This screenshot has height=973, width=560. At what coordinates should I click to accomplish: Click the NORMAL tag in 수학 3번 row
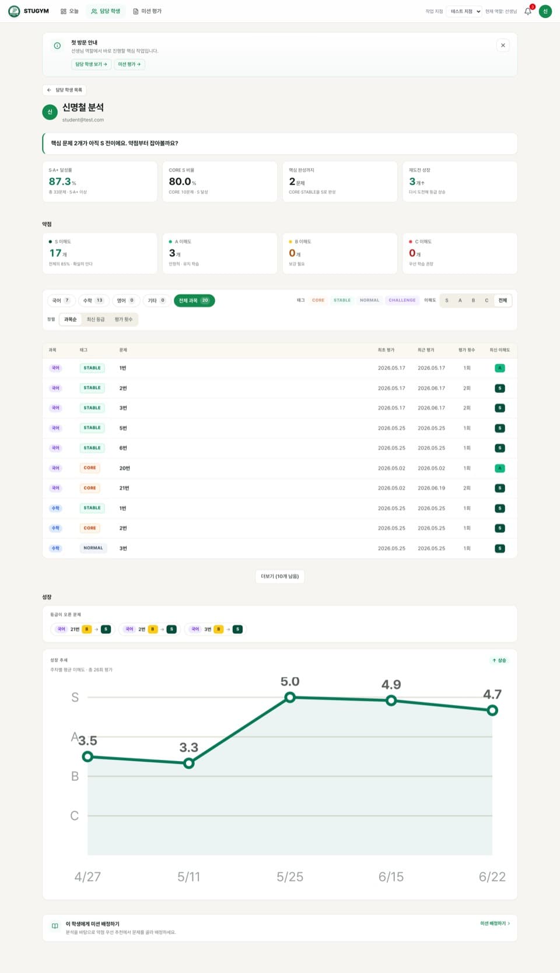(93, 548)
